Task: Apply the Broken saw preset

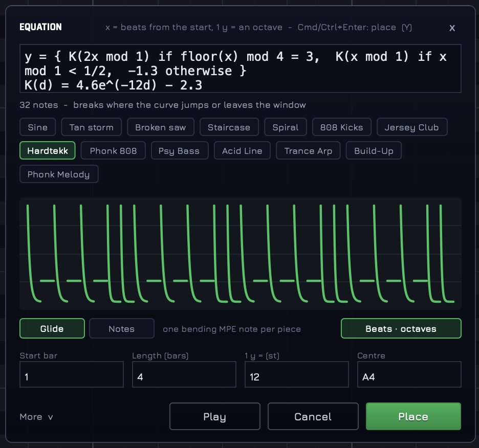Action: coord(160,127)
